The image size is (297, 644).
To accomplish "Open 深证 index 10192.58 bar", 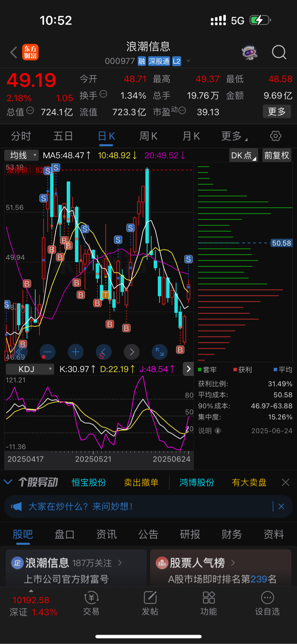I will (x=33, y=606).
